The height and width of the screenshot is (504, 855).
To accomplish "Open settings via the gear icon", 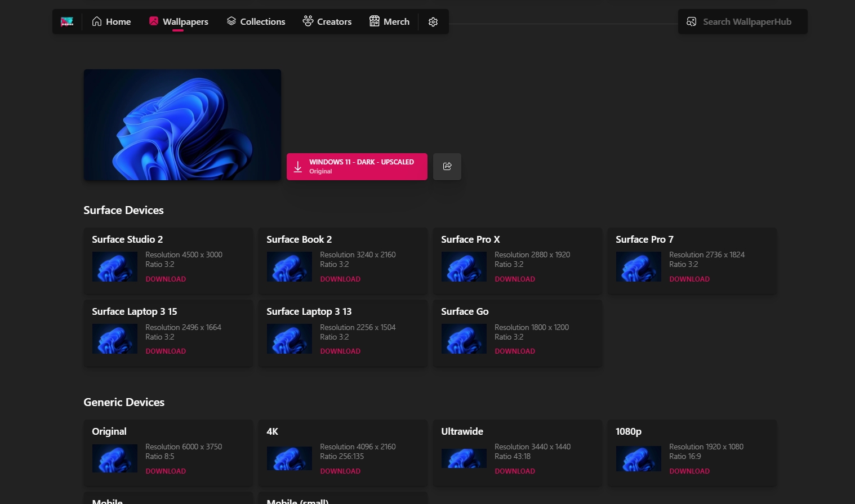I will click(x=433, y=21).
